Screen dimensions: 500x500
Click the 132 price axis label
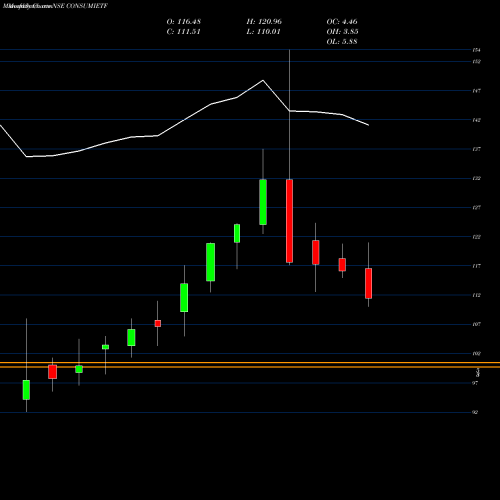pos(476,178)
